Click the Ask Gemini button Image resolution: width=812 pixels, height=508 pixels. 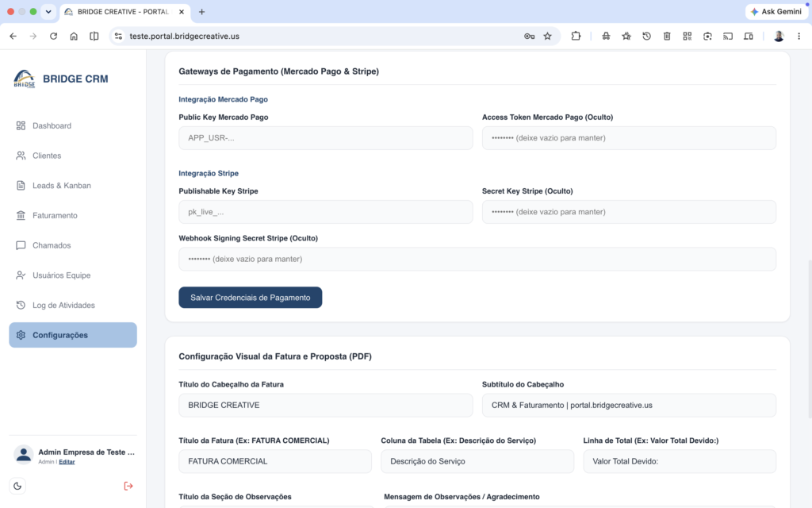click(x=776, y=11)
